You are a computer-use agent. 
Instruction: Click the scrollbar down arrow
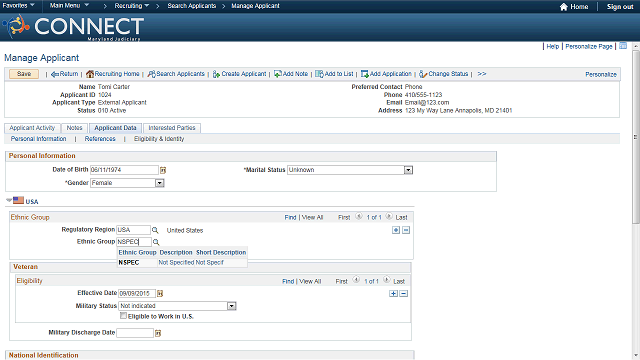click(636, 356)
